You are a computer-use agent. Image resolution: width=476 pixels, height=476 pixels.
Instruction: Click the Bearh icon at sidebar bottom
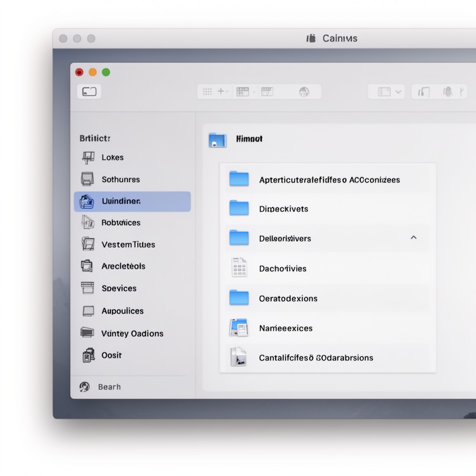point(85,387)
